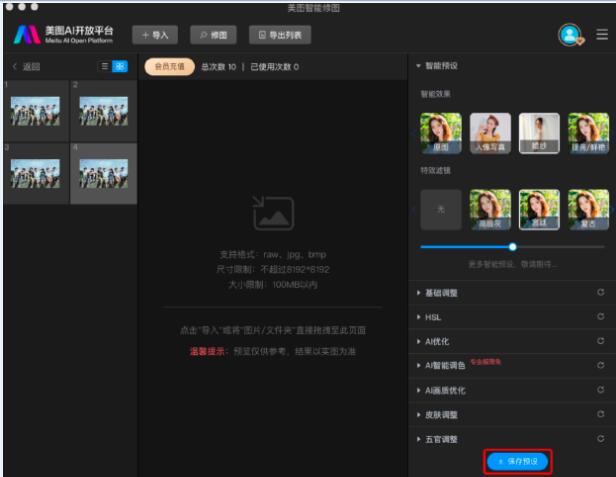The height and width of the screenshot is (477, 616).
Task: Reset 基础调整 with its refresh icon
Action: coord(600,293)
